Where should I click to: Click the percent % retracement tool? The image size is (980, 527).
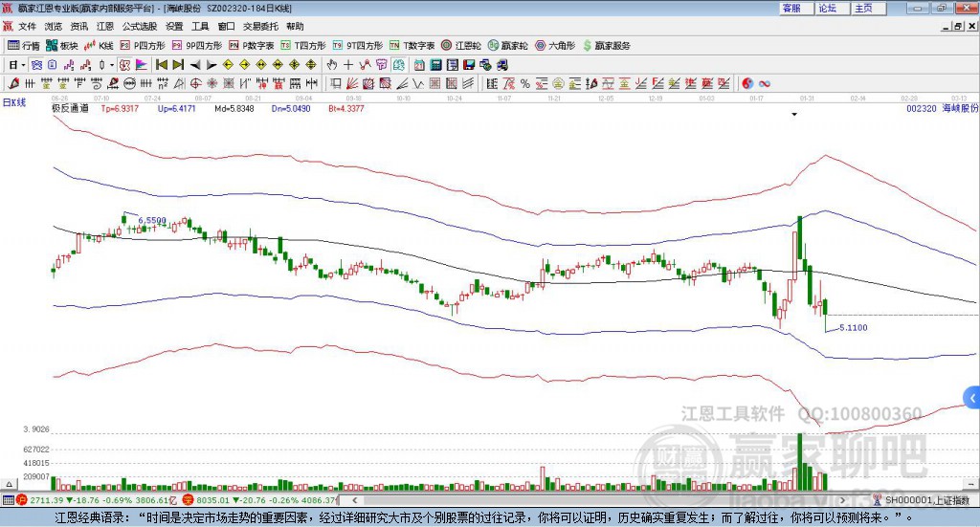pos(525,83)
